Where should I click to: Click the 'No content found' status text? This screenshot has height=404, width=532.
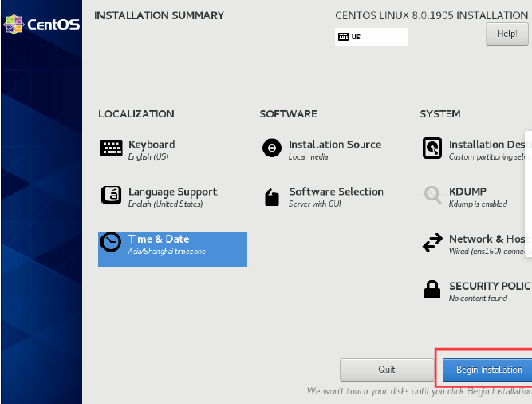pos(478,299)
